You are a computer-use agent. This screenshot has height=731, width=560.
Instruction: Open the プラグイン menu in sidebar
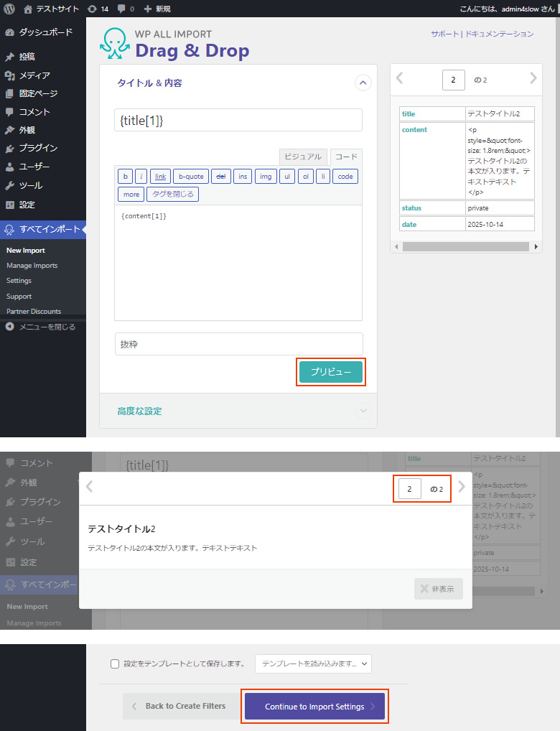tap(37, 148)
